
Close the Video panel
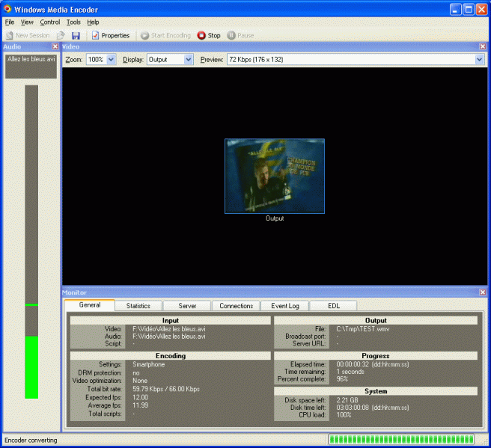click(483, 46)
